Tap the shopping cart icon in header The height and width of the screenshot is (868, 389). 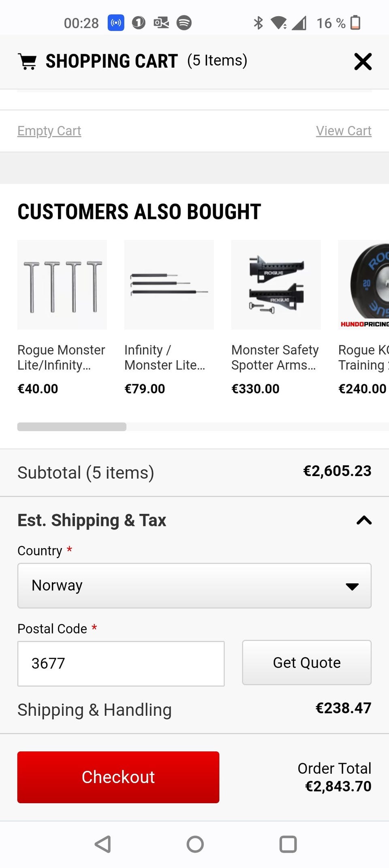click(28, 62)
